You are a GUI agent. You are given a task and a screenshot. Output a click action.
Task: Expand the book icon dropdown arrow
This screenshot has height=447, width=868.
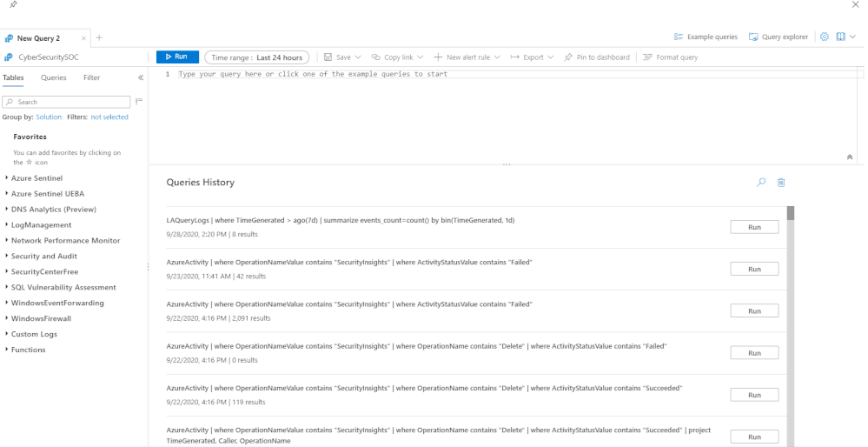click(852, 37)
